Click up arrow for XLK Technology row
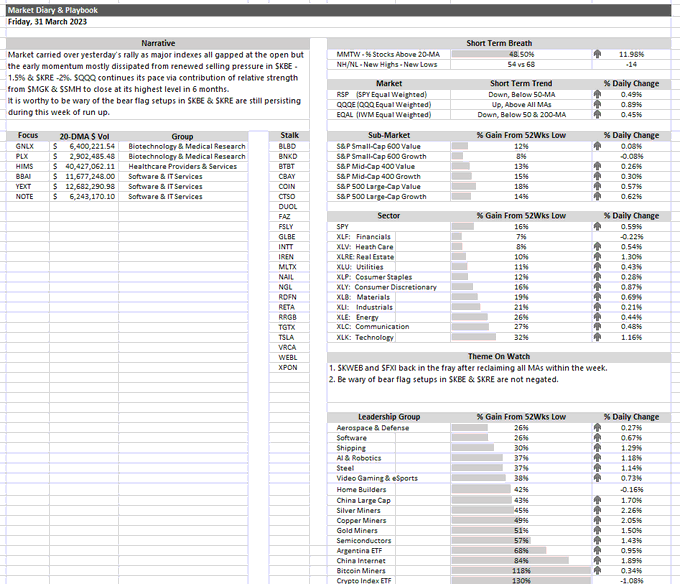This screenshot has height=584, width=680. (597, 337)
